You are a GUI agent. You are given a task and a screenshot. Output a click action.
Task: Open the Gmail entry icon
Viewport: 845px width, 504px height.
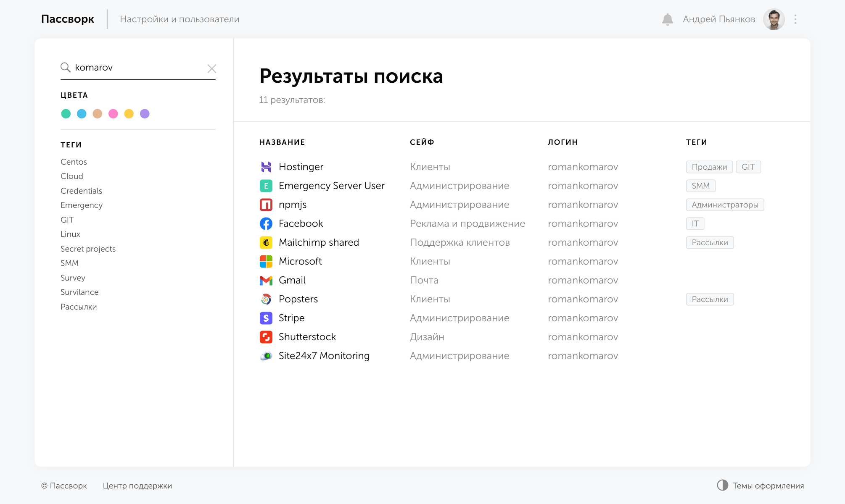click(266, 280)
